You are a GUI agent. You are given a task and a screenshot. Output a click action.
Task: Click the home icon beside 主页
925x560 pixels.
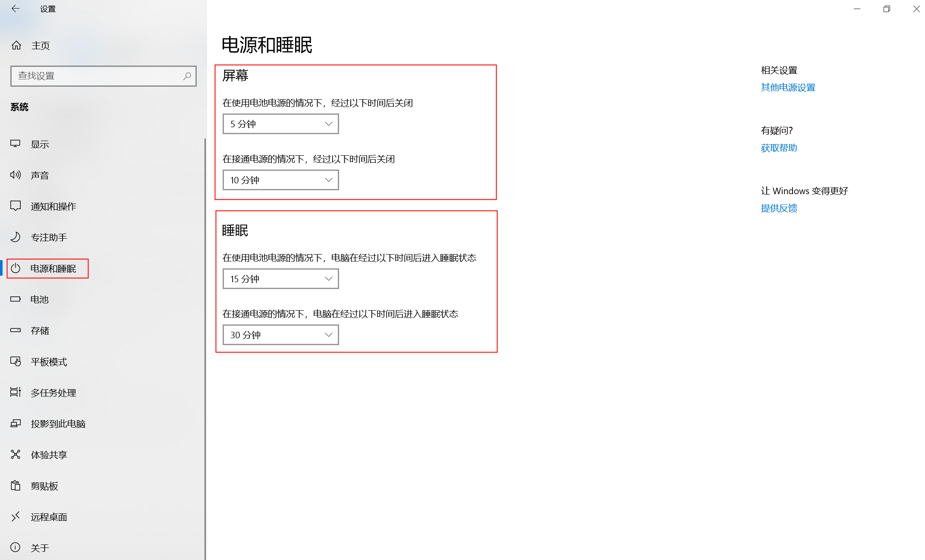[x=16, y=45]
